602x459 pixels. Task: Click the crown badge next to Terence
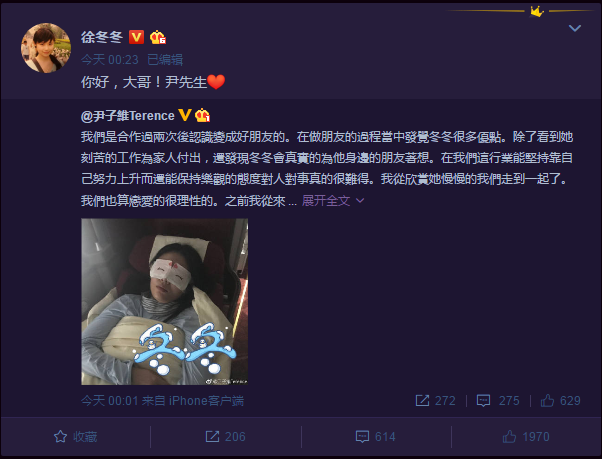202,115
